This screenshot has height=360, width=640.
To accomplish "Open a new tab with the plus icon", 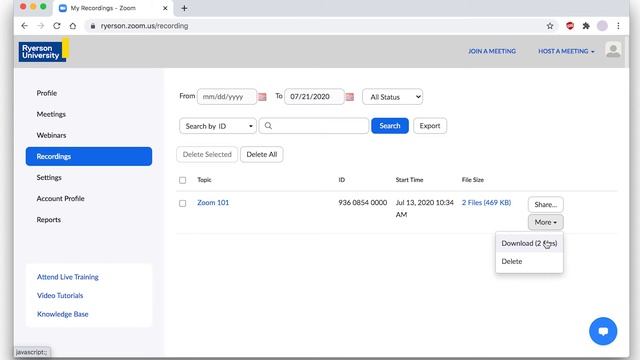I will (184, 8).
